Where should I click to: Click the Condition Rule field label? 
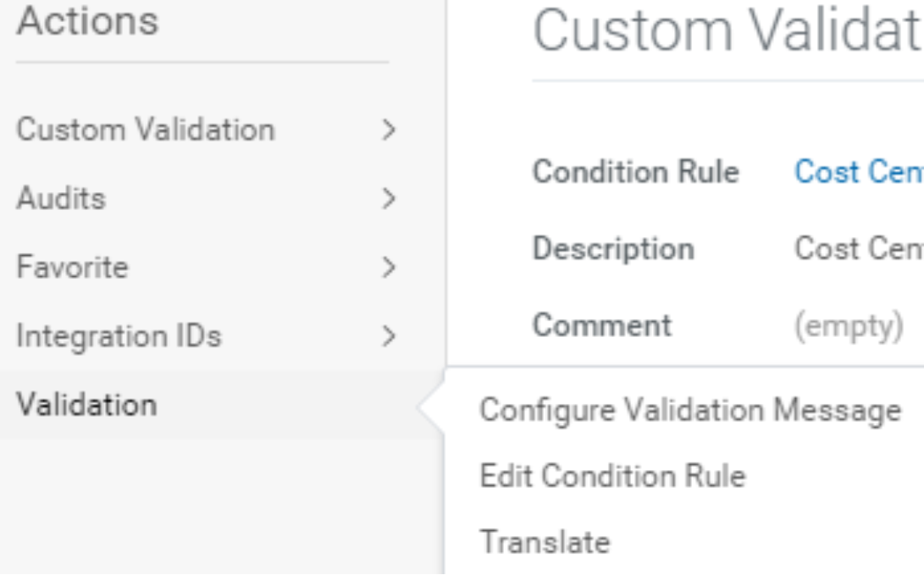[636, 172]
